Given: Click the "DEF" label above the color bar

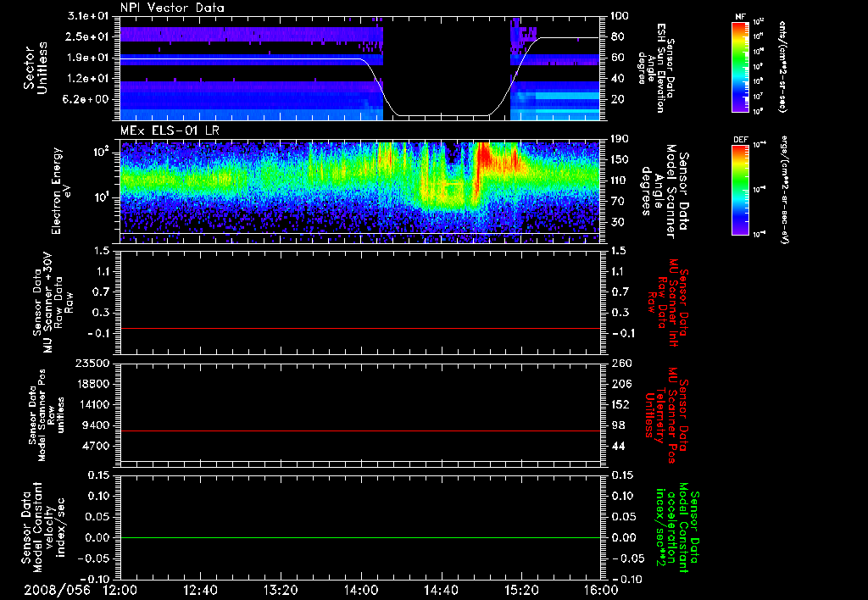Looking at the screenshot, I should click(741, 140).
